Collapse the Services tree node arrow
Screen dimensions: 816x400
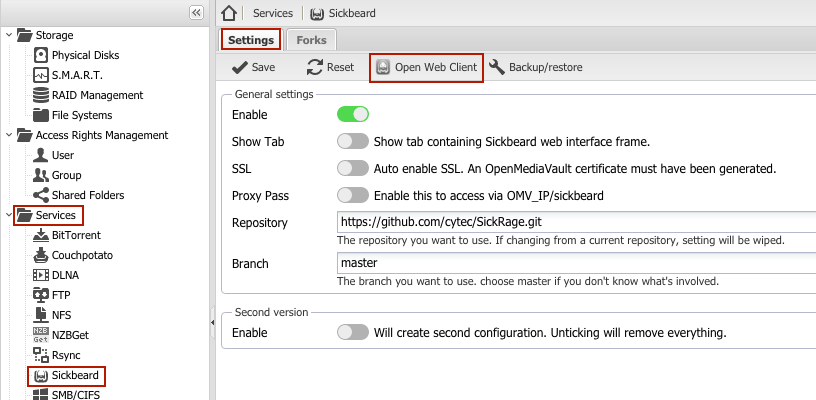point(9,215)
